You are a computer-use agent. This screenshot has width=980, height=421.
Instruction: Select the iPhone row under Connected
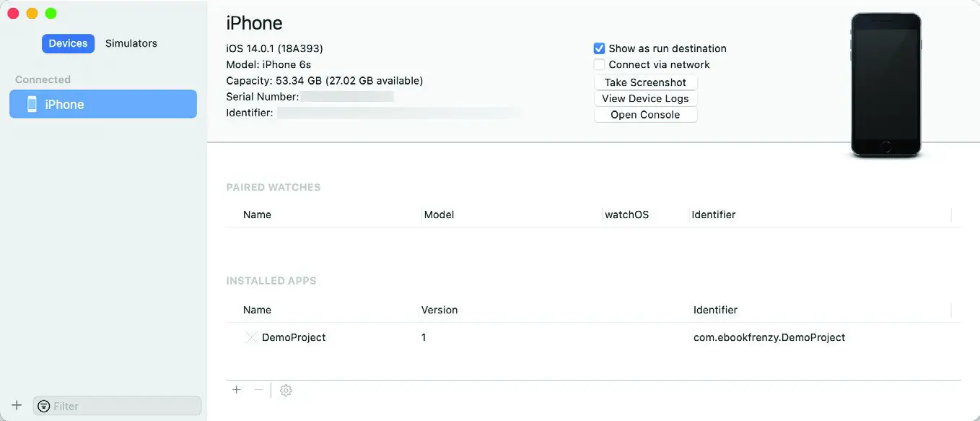point(103,104)
